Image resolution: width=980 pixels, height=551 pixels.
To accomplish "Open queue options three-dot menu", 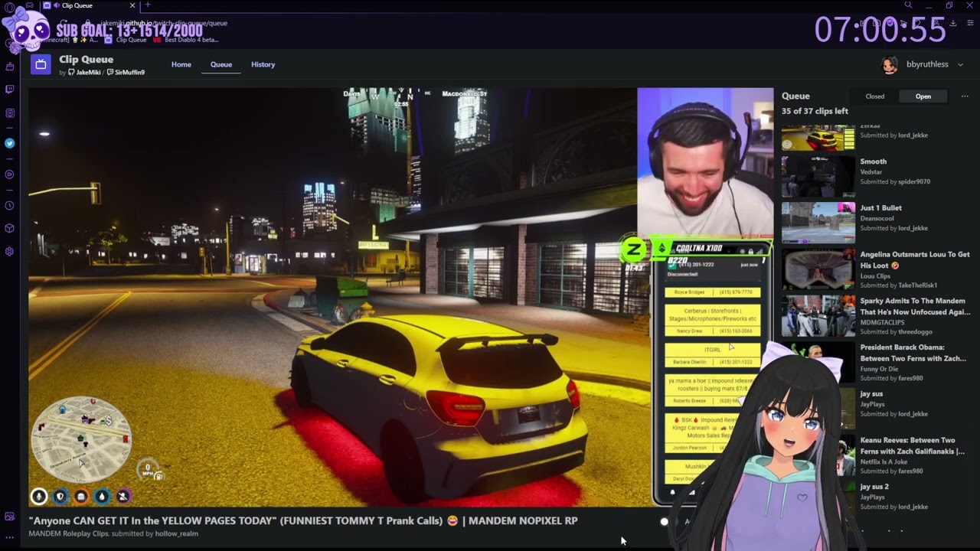I will click(x=965, y=96).
